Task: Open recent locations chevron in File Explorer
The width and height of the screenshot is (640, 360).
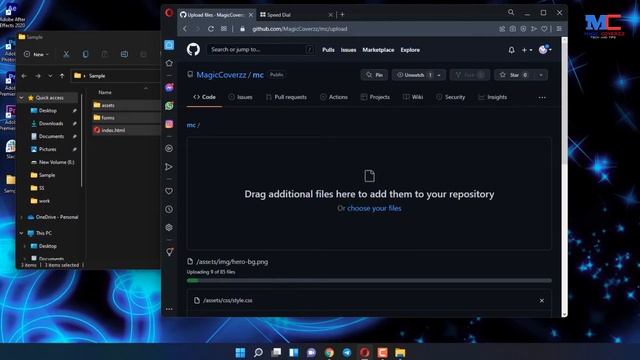Action: 50,76
